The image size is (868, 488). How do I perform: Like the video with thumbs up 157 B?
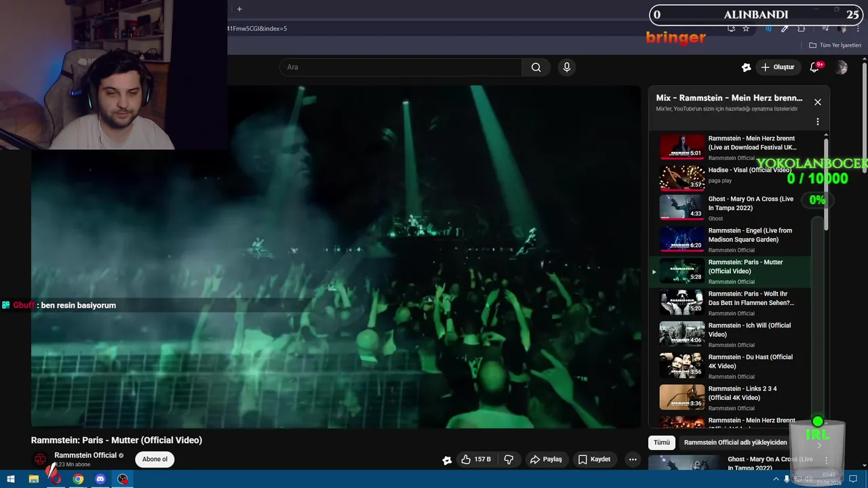[x=476, y=460]
